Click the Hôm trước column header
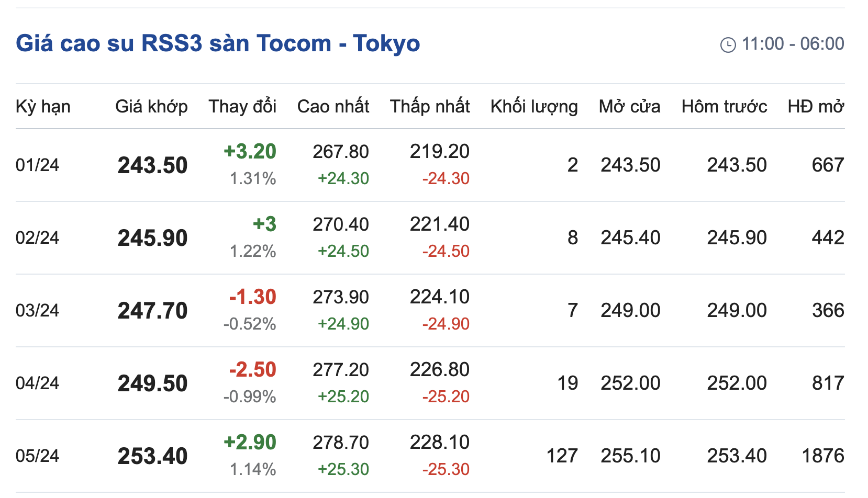The height and width of the screenshot is (498, 868). point(724,107)
